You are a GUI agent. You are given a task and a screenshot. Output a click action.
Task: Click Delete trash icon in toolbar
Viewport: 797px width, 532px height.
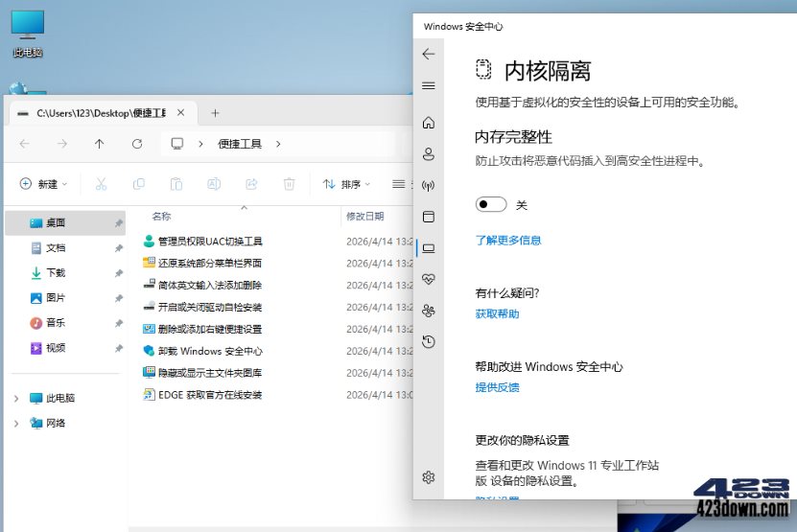(290, 184)
